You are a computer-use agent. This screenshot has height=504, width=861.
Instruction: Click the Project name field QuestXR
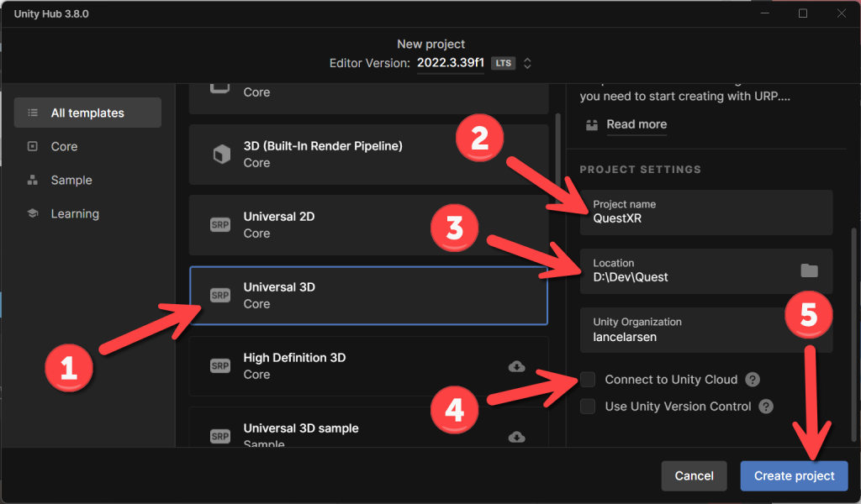coord(706,213)
